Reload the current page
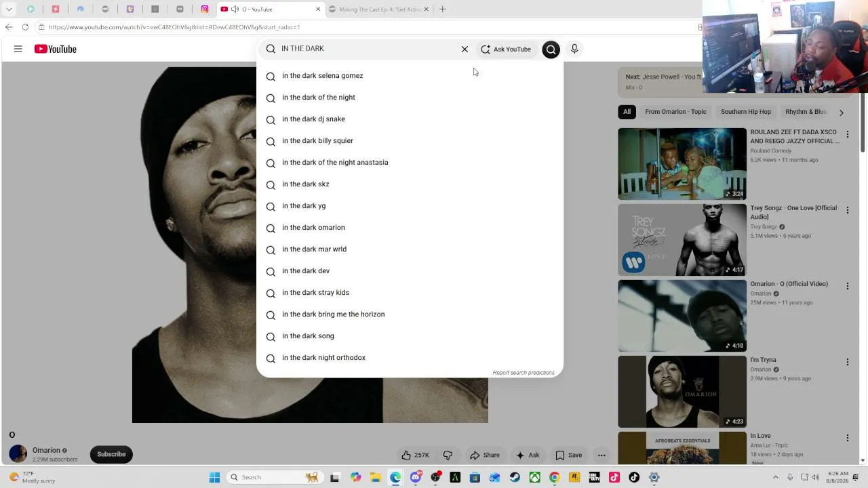868x488 pixels. pos(25,27)
